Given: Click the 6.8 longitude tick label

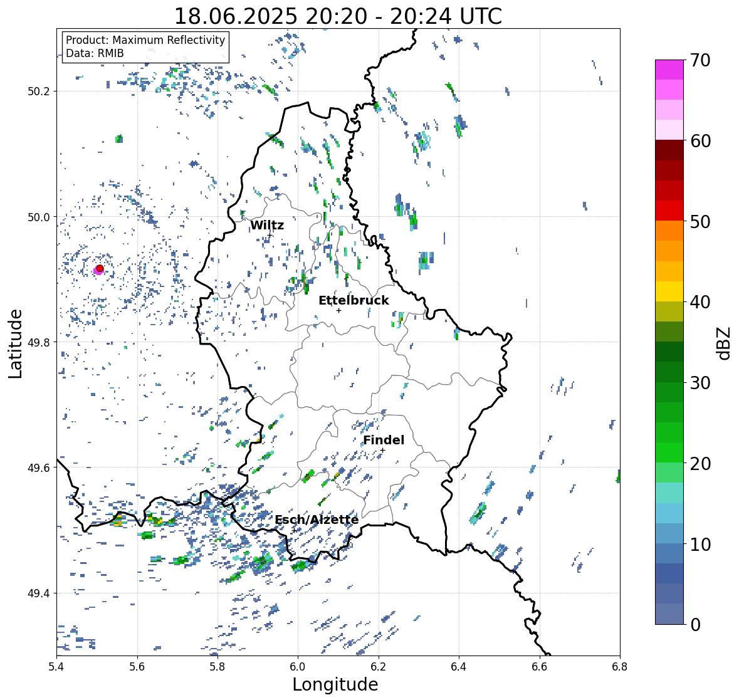Looking at the screenshot, I should click(x=620, y=667).
